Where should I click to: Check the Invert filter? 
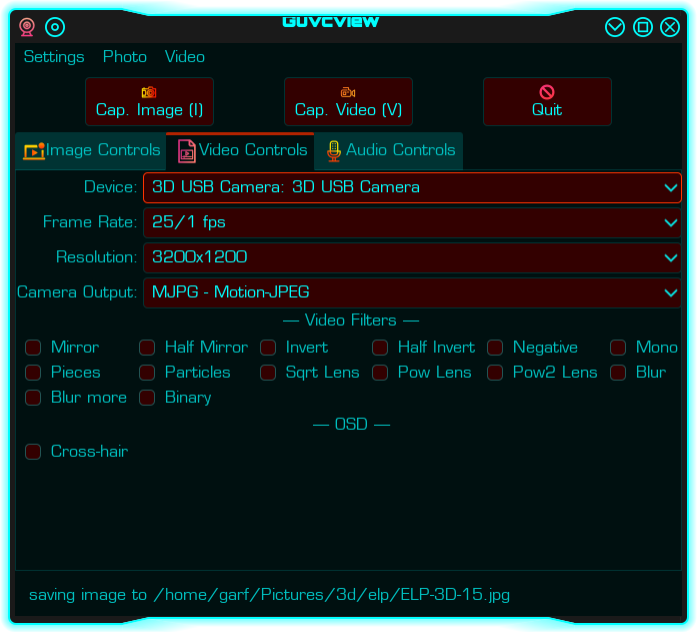tap(268, 348)
